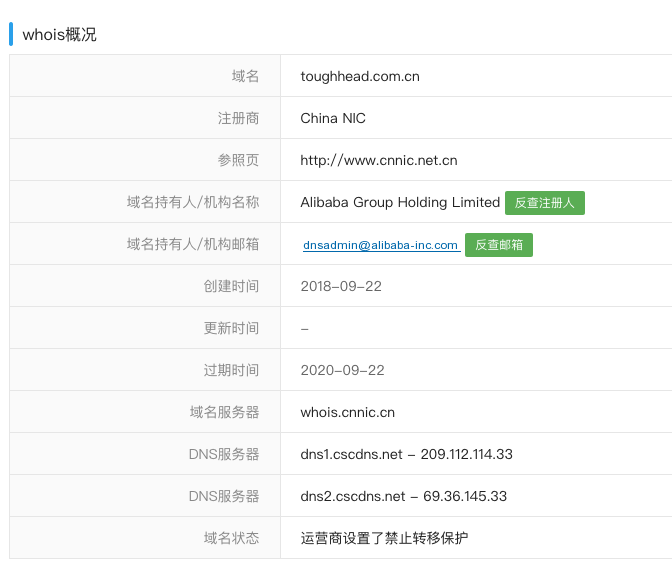Viewport: 672px width, 564px height.
Task: Click the DNS服务器 label beside dns1.cscdns.net
Action: coord(224,454)
